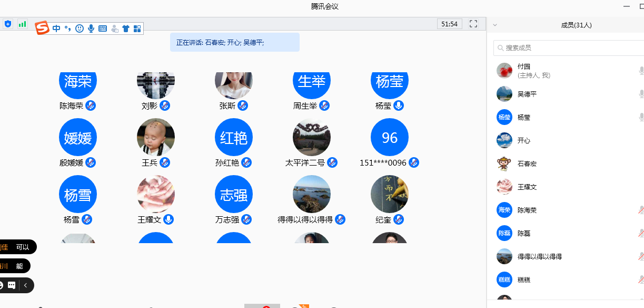
Task: Click the 51:54 meeting timer
Action: click(x=449, y=24)
